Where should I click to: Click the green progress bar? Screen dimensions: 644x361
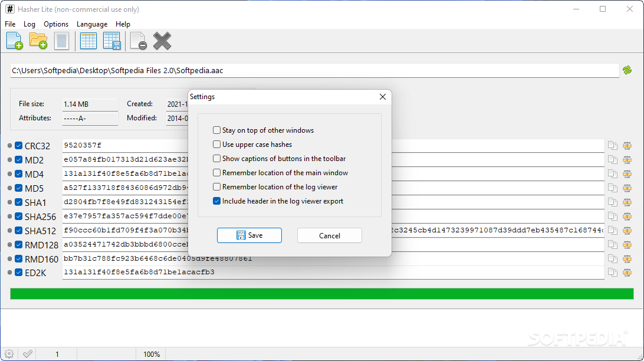tap(321, 294)
